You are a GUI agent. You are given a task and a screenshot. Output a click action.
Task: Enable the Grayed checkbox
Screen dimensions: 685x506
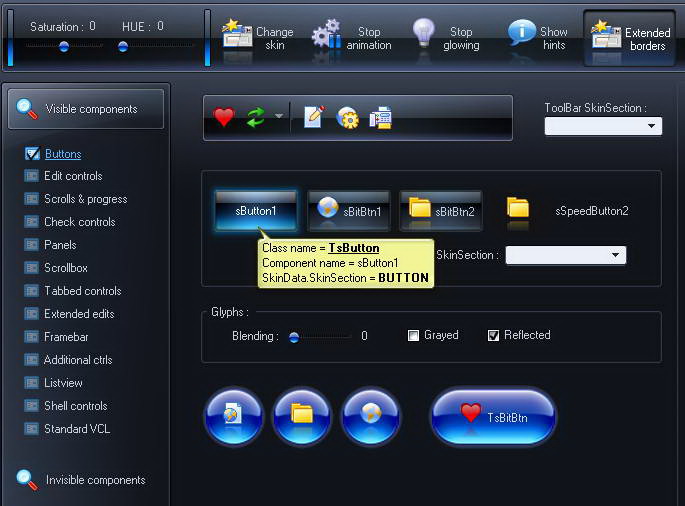(413, 335)
